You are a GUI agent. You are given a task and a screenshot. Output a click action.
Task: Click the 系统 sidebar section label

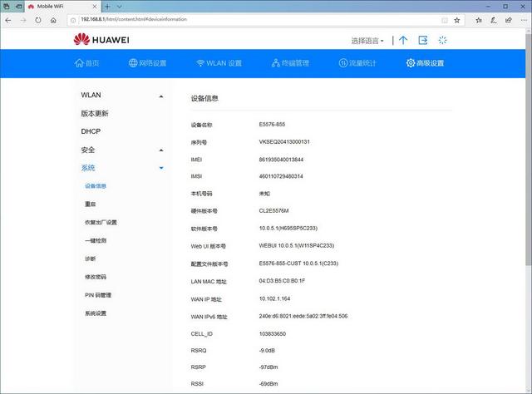(88, 168)
